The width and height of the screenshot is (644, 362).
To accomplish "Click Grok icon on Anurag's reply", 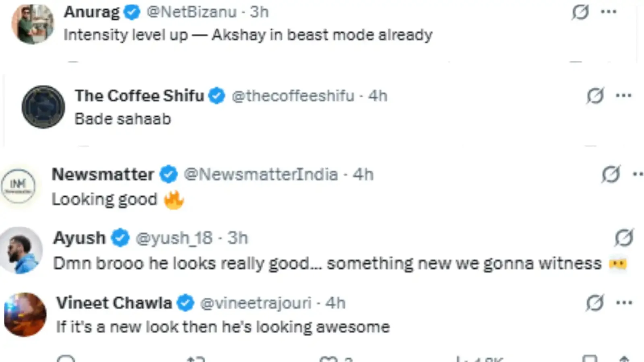I will coord(580,12).
